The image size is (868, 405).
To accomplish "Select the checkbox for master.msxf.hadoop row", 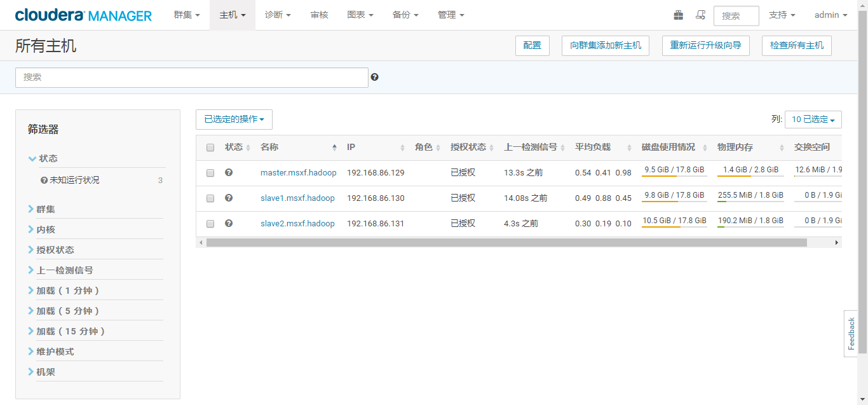I will click(x=210, y=172).
